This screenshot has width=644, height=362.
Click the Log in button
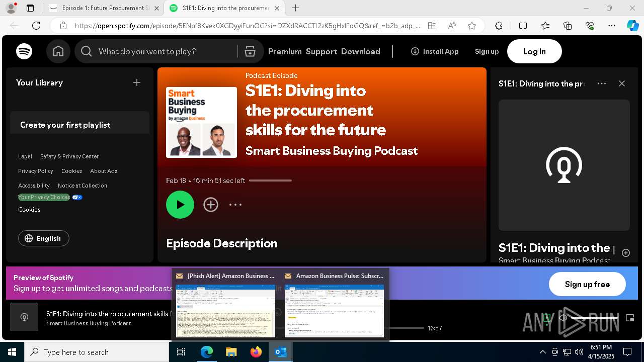pyautogui.click(x=534, y=51)
